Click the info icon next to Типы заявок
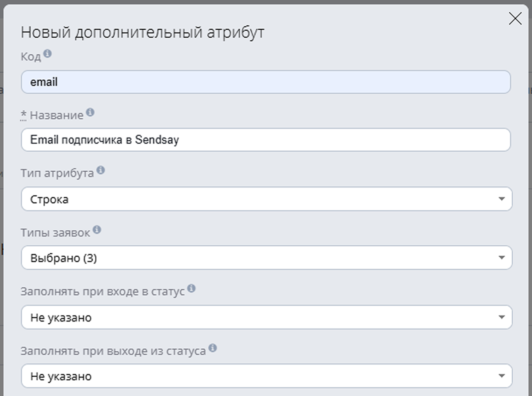 click(x=97, y=230)
